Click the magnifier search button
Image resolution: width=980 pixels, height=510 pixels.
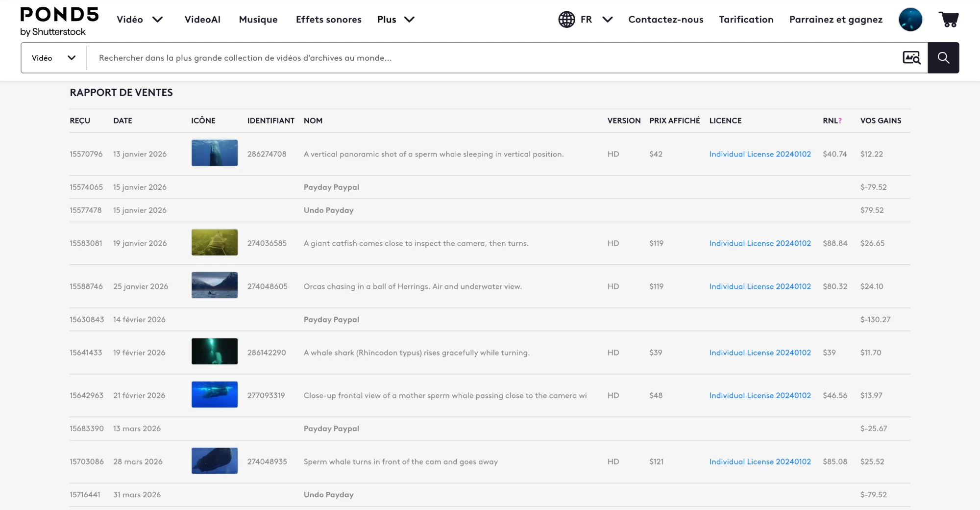coord(943,58)
